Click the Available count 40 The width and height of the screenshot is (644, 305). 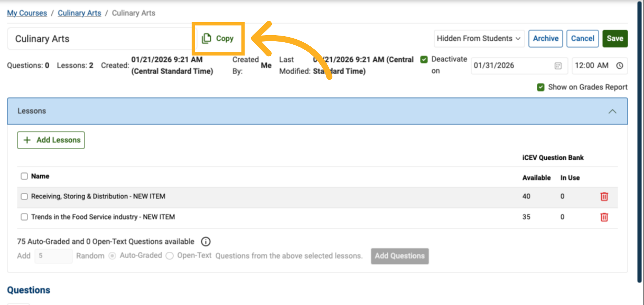click(x=526, y=197)
